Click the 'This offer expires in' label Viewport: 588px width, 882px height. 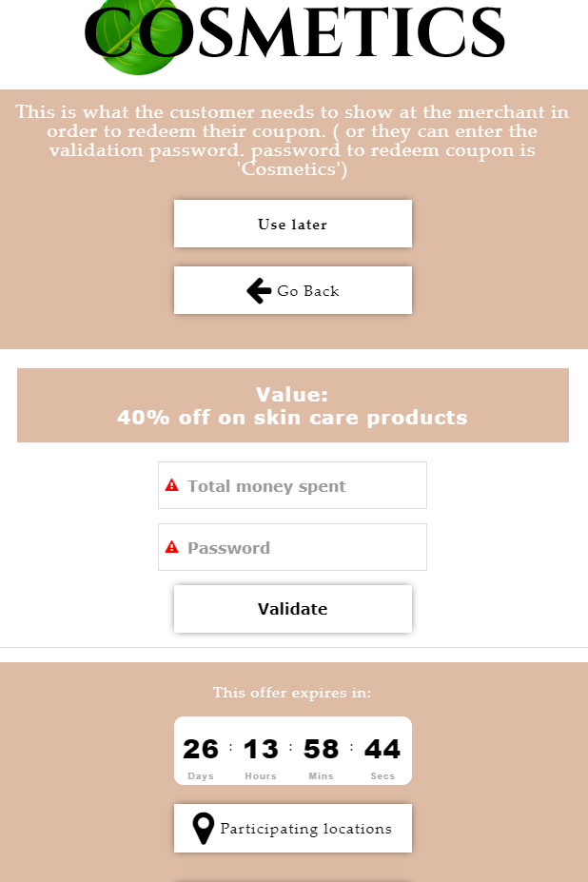click(292, 693)
